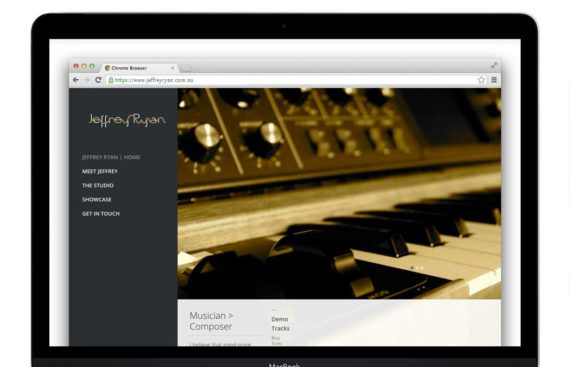The height and width of the screenshot is (367, 570).
Task: Open the Jeffrey Ryan | Home menu item
Action: [x=111, y=157]
